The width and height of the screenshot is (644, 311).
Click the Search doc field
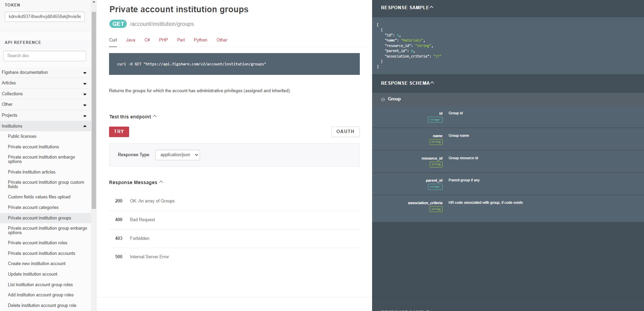point(45,56)
